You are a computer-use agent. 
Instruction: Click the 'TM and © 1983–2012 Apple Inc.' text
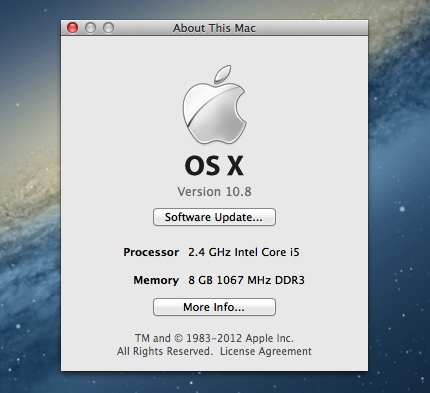tap(214, 338)
